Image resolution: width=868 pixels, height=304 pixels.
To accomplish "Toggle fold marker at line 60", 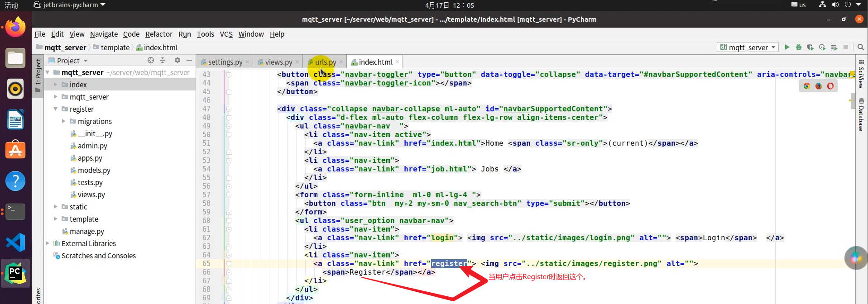I will point(229,220).
